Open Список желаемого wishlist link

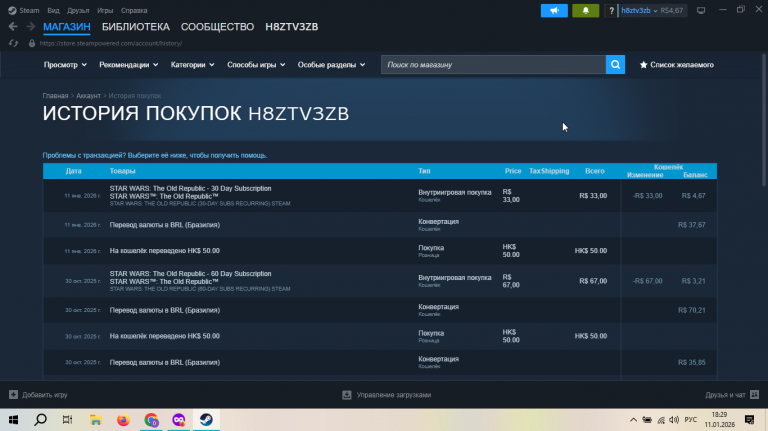pos(682,65)
